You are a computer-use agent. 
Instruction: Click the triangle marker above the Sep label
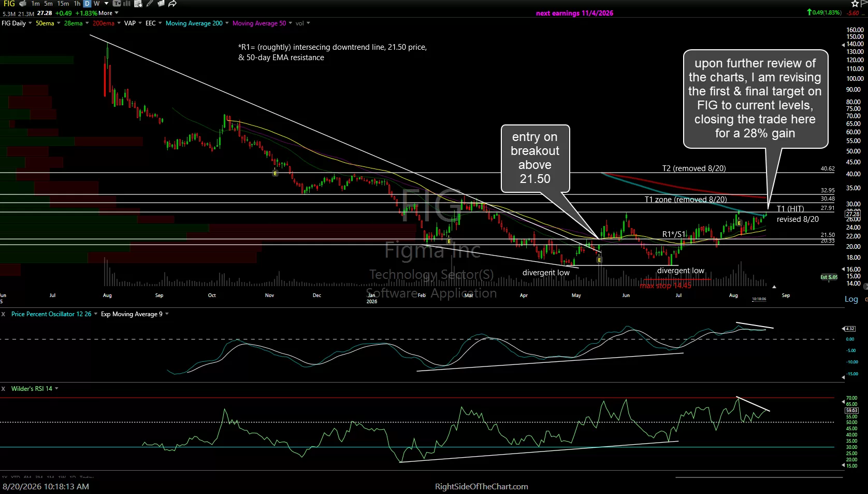pyautogui.click(x=774, y=287)
